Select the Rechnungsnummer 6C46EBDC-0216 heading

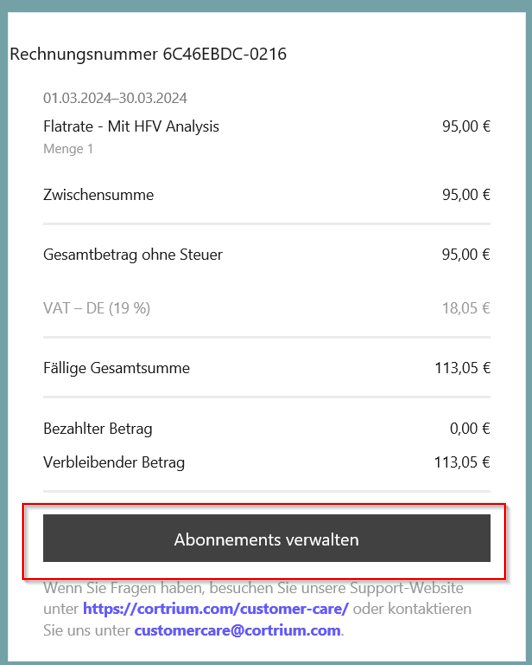coord(148,54)
